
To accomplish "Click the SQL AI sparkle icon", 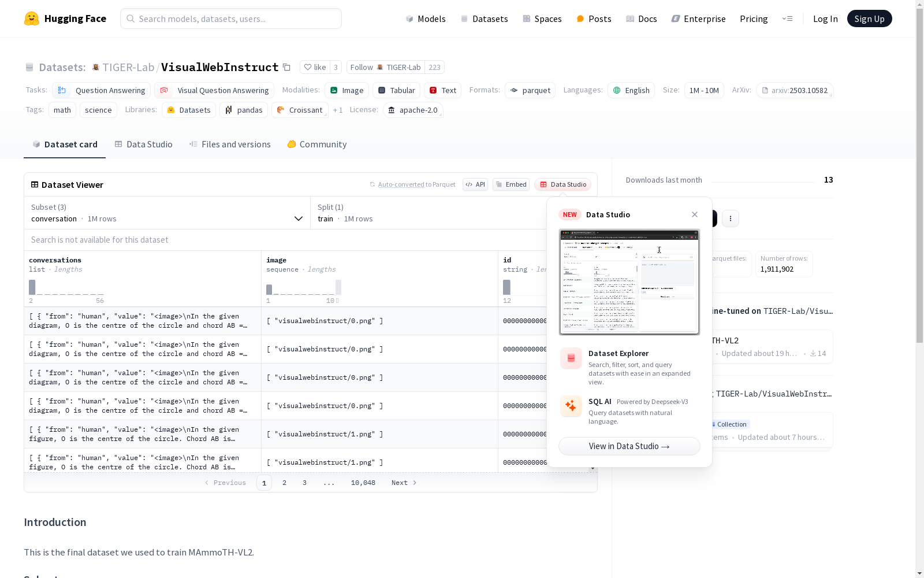I will pos(571,406).
